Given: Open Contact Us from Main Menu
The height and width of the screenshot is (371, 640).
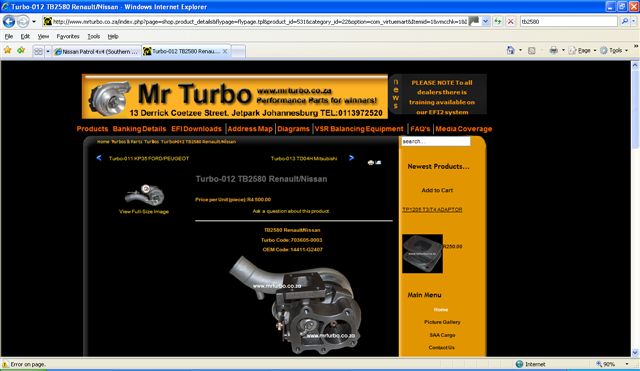Looking at the screenshot, I should 442,347.
